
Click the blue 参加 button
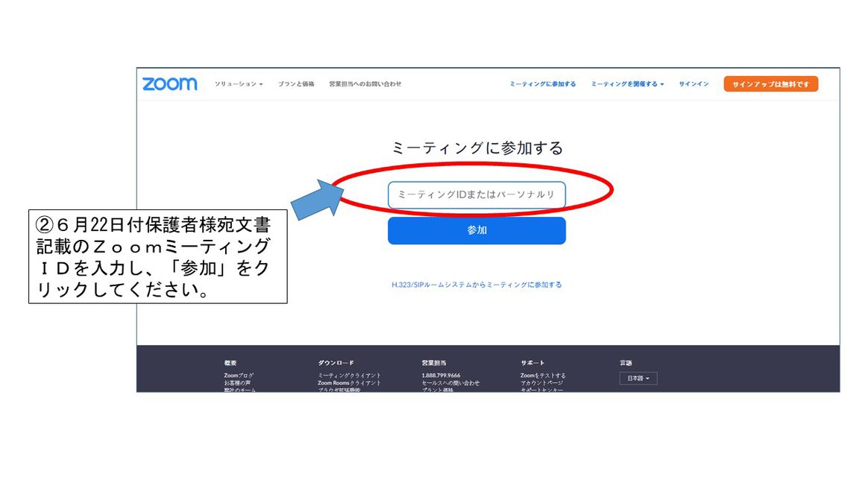[477, 230]
